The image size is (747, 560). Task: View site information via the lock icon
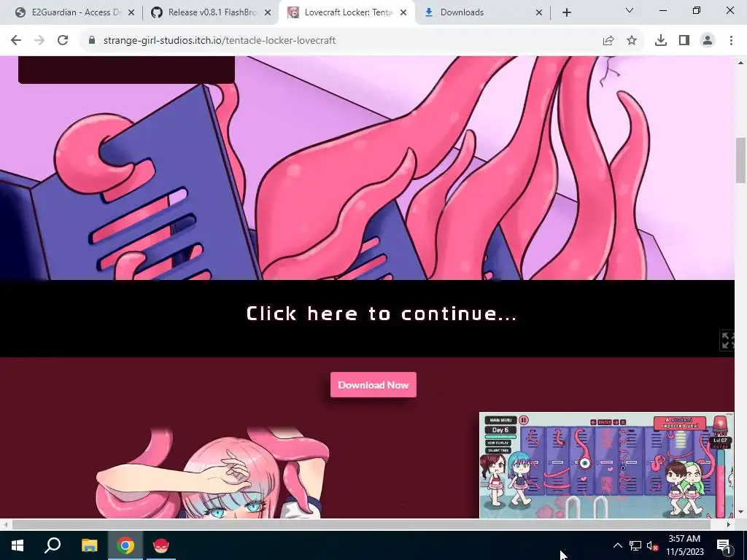pos(92,41)
